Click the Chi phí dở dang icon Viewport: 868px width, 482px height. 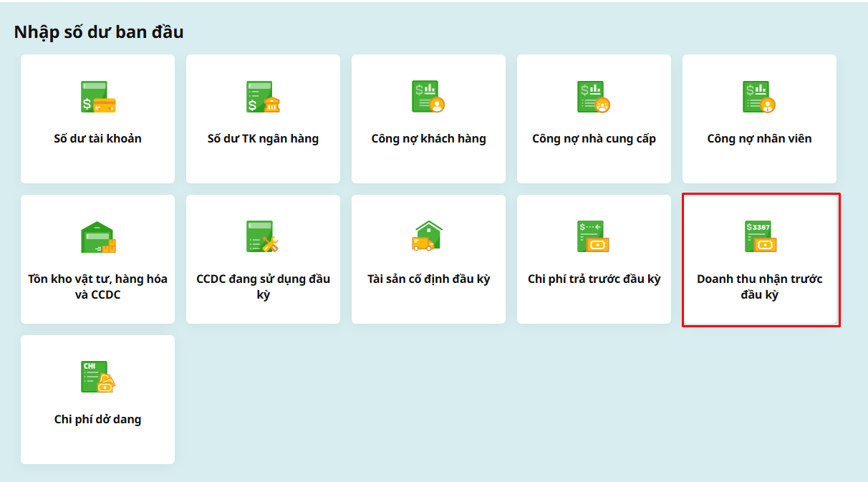pyautogui.click(x=98, y=377)
